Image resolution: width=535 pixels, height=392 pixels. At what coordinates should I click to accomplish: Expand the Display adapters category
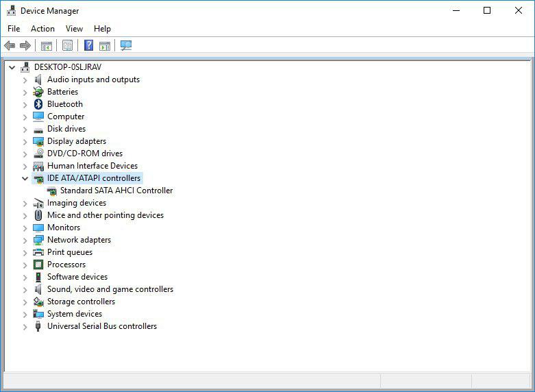point(25,141)
